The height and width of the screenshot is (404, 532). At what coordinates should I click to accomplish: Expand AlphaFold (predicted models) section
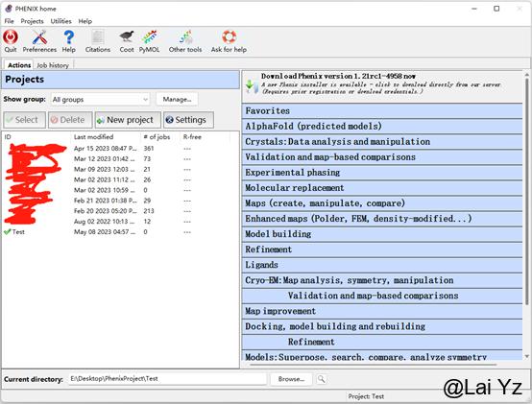click(382, 126)
